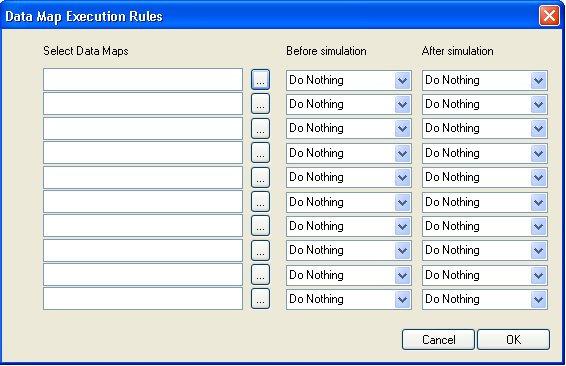Open eighth row Before simulation dropdown
This screenshot has width=566, height=366.
[x=402, y=250]
